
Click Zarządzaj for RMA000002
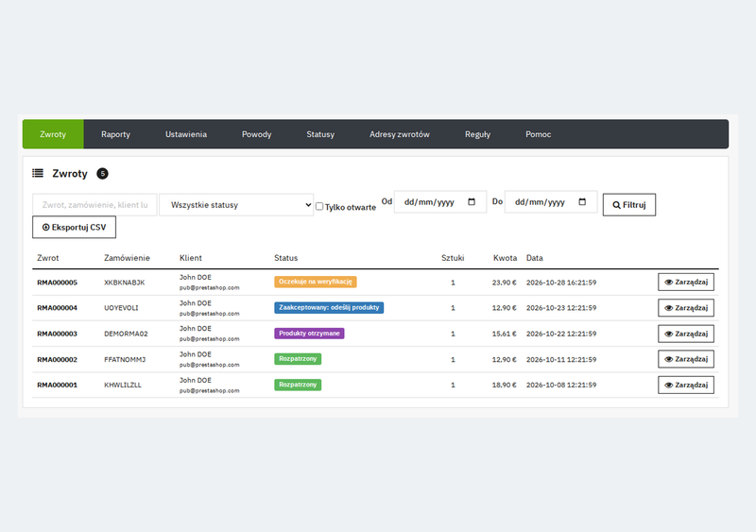[686, 359]
